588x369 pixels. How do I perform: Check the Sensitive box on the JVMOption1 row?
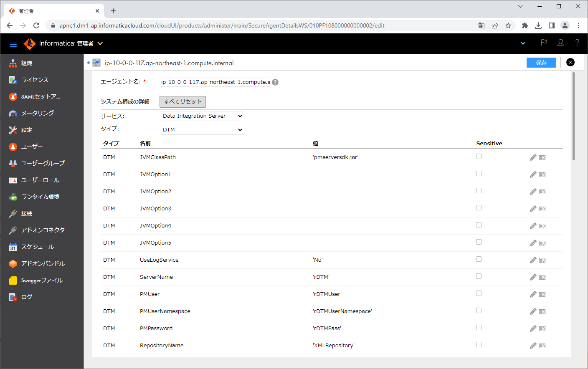point(479,173)
